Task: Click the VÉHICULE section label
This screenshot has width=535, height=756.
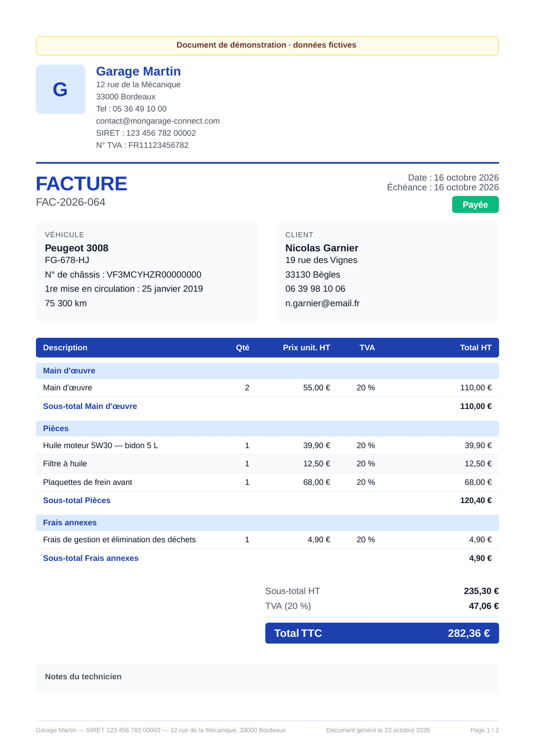Action: [x=64, y=235]
